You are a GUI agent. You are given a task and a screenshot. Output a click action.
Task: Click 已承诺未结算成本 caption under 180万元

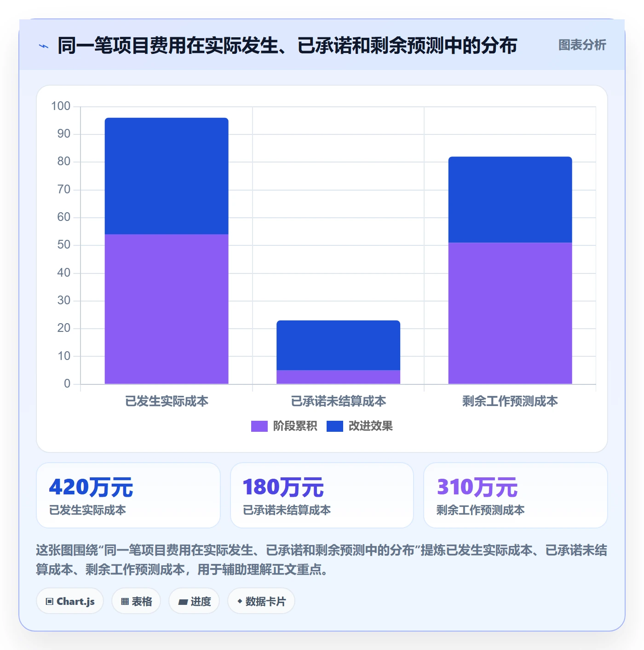click(287, 510)
